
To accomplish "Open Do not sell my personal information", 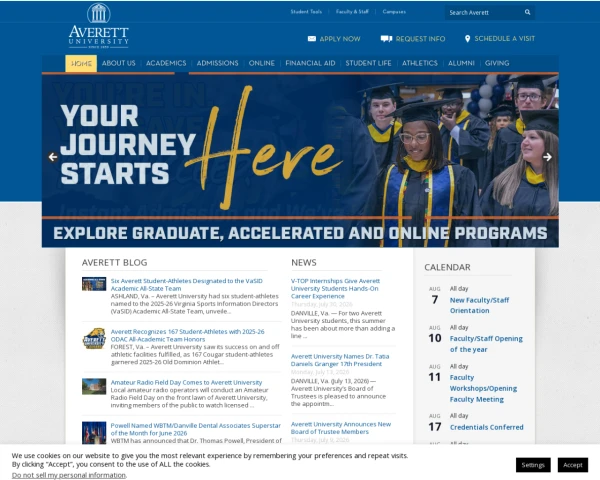I will click(x=68, y=475).
